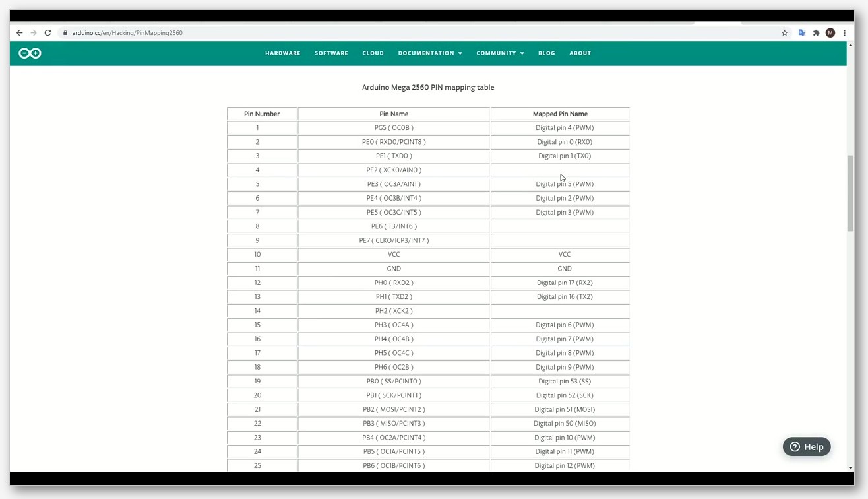Click the PH0 ( RXD2 ) cell

click(394, 283)
